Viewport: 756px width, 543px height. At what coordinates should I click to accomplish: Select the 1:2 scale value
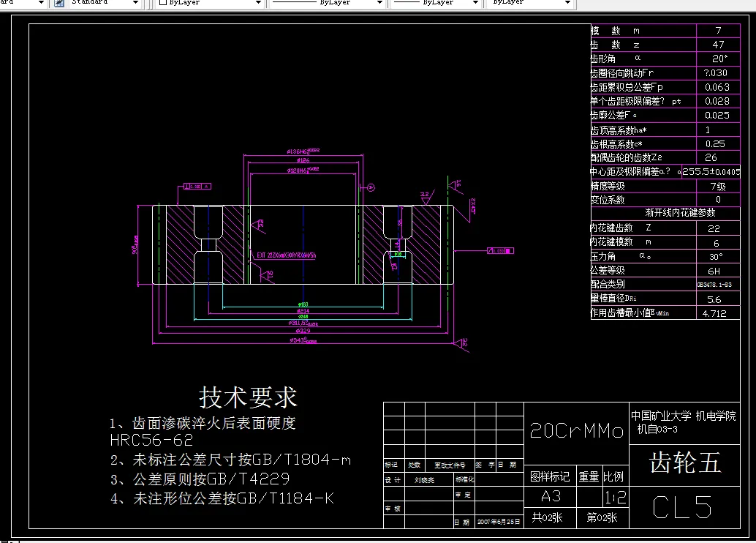[616, 497]
